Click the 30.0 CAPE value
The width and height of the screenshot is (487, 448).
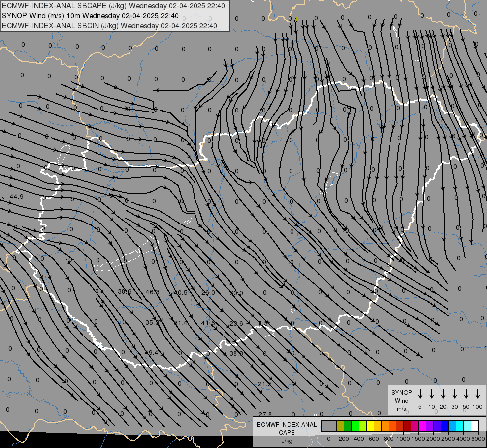(236, 293)
